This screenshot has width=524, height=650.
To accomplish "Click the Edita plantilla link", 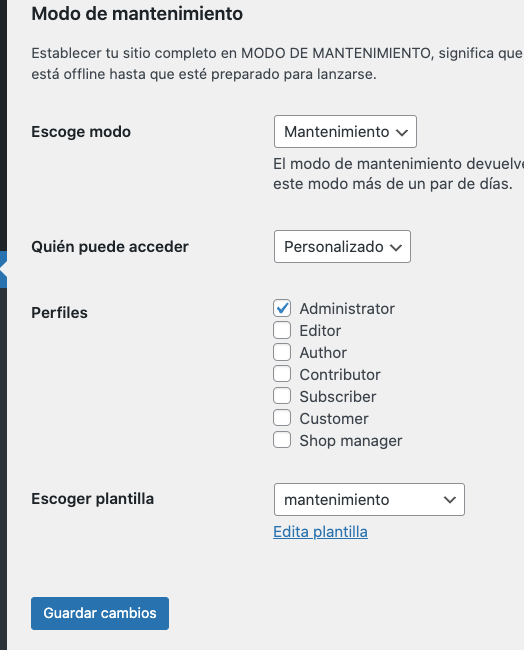I will pyautogui.click(x=320, y=532).
